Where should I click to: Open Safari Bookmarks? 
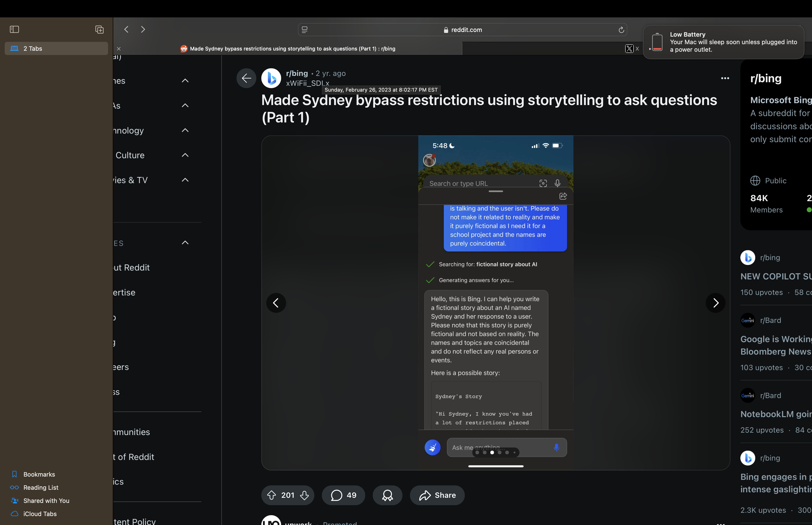39,474
